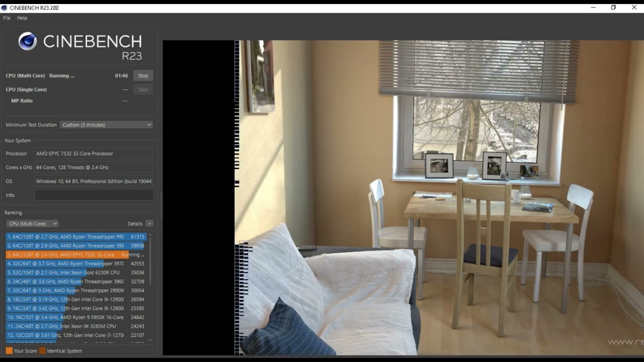
Task: Minimize the Cinebench window
Action: point(594,8)
